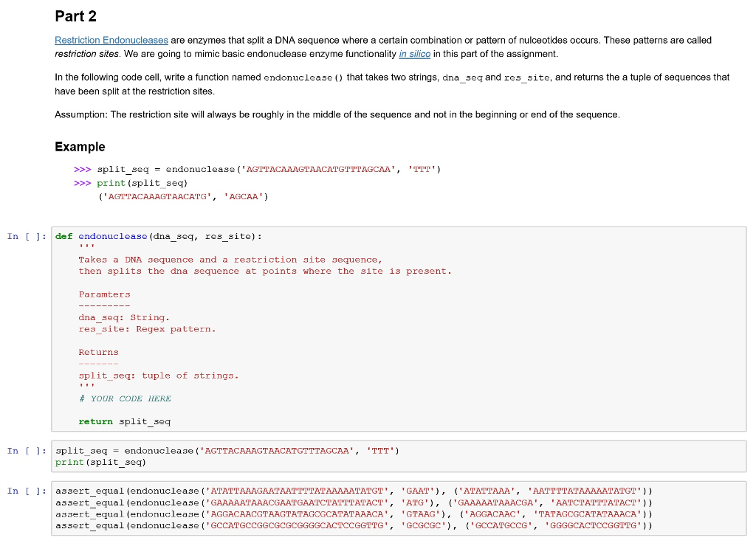The height and width of the screenshot is (546, 756).
Task: Click the 'Returns' docstring heading
Action: click(x=98, y=352)
